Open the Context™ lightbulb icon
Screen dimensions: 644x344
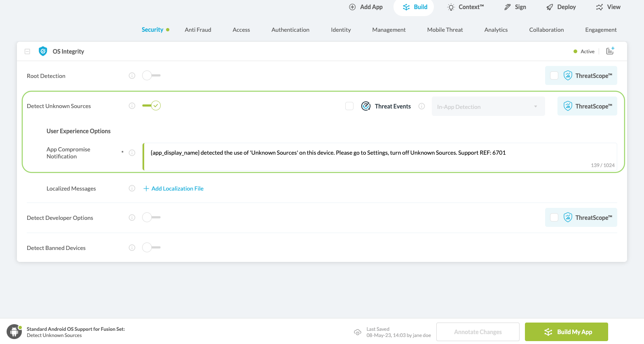pyautogui.click(x=451, y=7)
